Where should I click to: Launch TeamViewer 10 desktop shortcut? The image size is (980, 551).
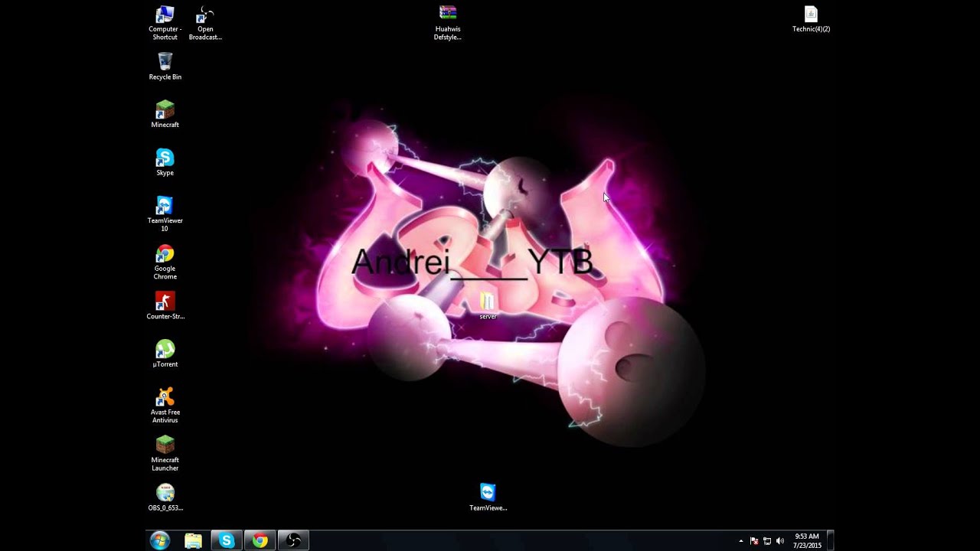pyautogui.click(x=165, y=214)
